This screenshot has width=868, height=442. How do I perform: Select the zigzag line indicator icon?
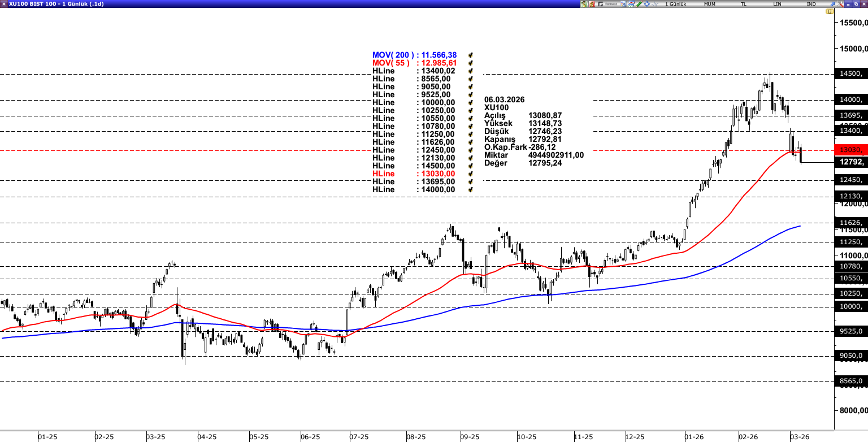pos(654,3)
